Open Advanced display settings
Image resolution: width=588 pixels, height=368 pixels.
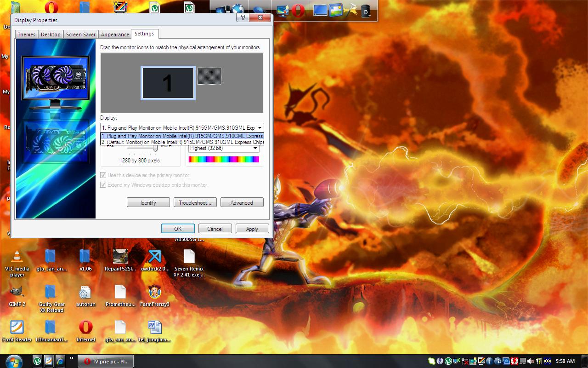click(242, 202)
